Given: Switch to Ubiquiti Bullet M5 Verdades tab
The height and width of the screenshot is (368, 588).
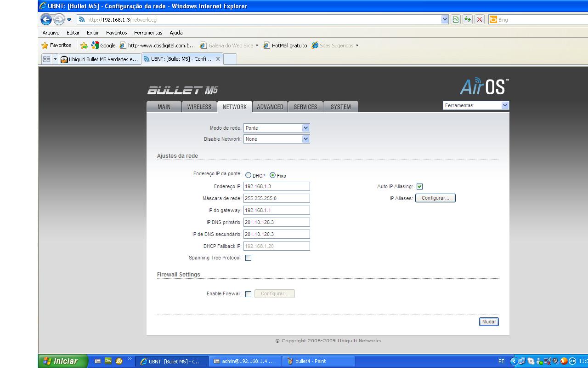Looking at the screenshot, I should 100,59.
